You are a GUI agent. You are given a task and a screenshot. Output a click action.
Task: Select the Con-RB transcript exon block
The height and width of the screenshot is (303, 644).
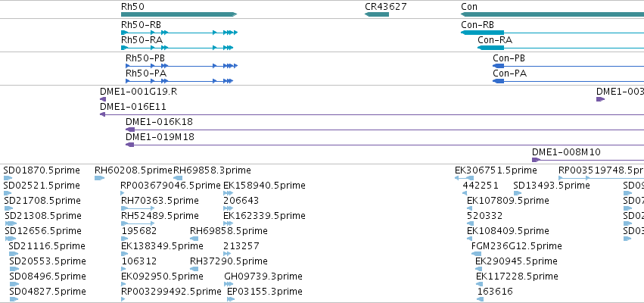click(483, 33)
